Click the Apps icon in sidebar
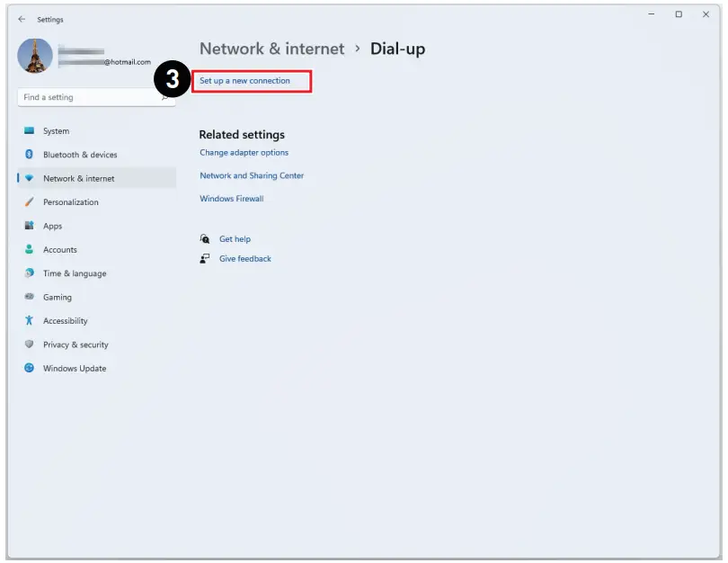Image resolution: width=728 pixels, height=563 pixels. pos(29,226)
